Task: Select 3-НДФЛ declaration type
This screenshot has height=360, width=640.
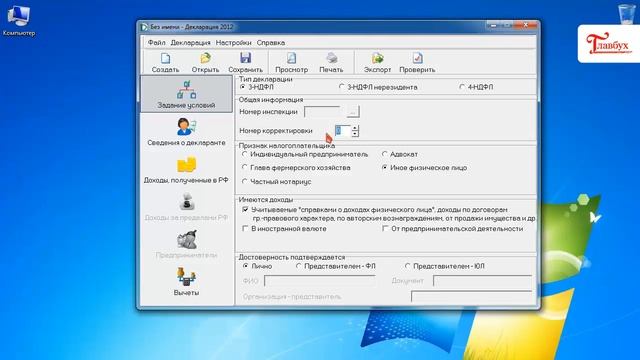Action: [x=257, y=87]
